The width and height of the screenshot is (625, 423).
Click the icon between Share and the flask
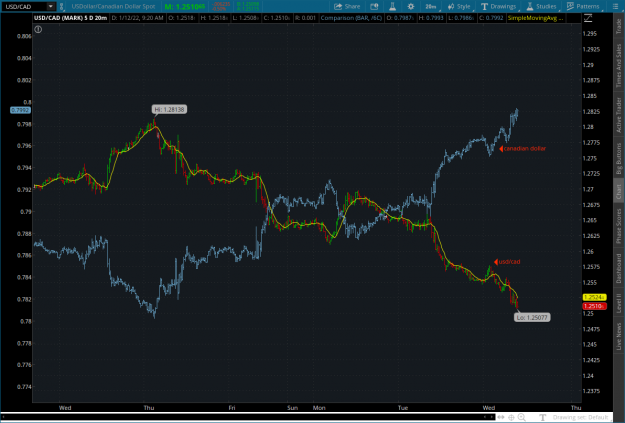[374, 6]
